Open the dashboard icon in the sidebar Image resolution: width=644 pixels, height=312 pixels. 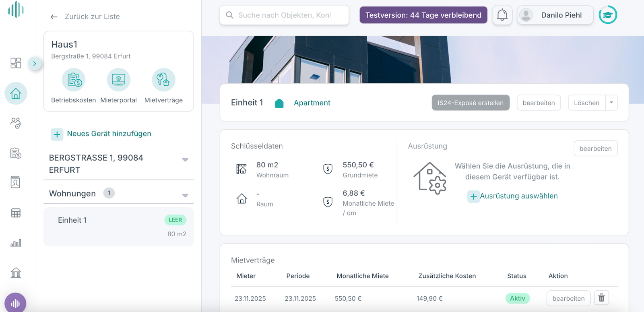[16, 63]
